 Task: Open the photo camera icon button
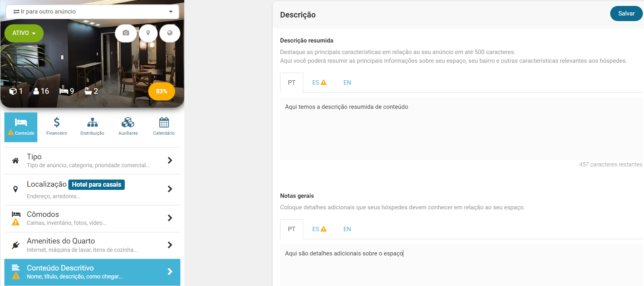126,33
